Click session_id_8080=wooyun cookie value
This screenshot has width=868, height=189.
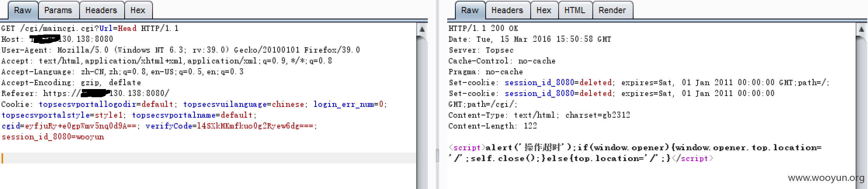[53, 137]
